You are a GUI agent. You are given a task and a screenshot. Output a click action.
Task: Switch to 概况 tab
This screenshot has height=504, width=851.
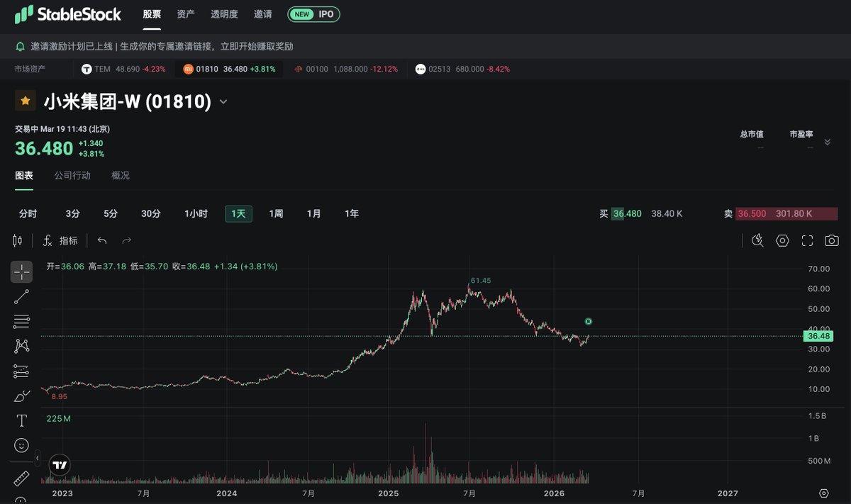[x=121, y=175]
